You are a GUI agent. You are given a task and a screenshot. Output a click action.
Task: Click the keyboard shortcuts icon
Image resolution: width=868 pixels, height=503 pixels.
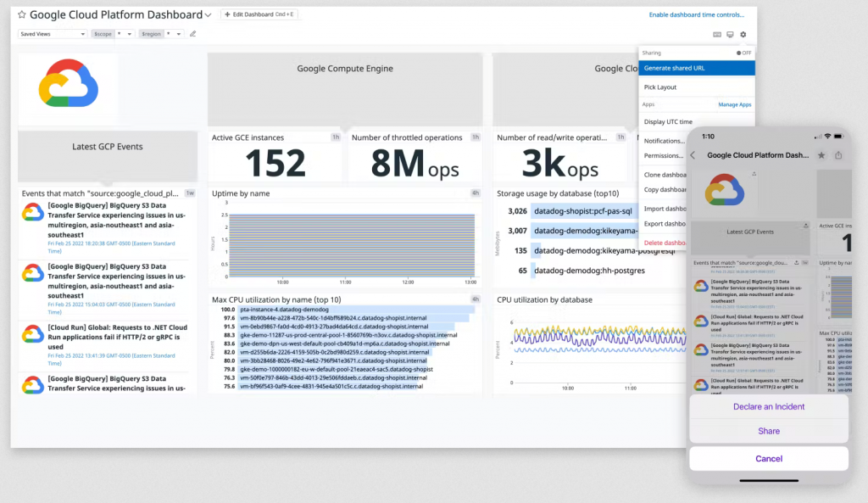[717, 35]
